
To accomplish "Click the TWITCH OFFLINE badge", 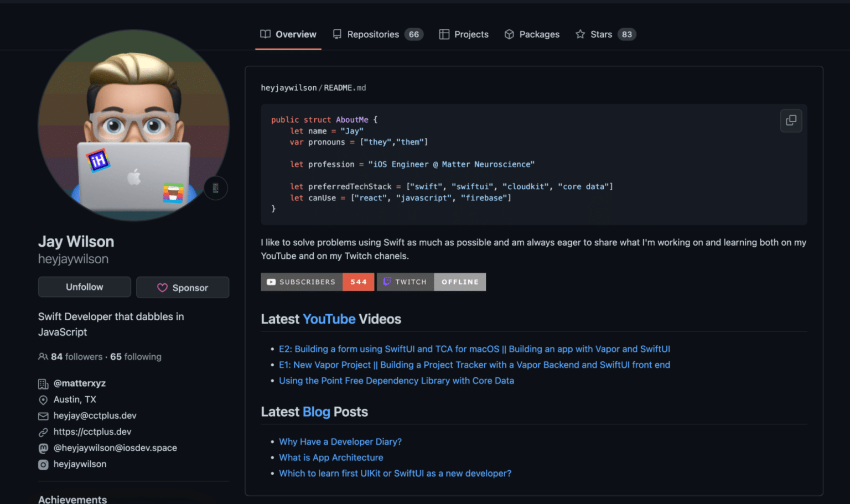I will (431, 282).
